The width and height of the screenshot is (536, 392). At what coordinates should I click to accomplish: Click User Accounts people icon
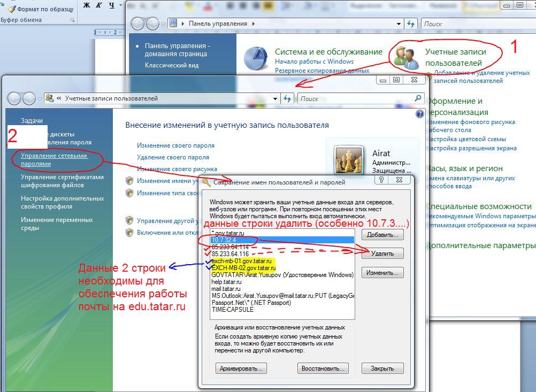tap(406, 57)
